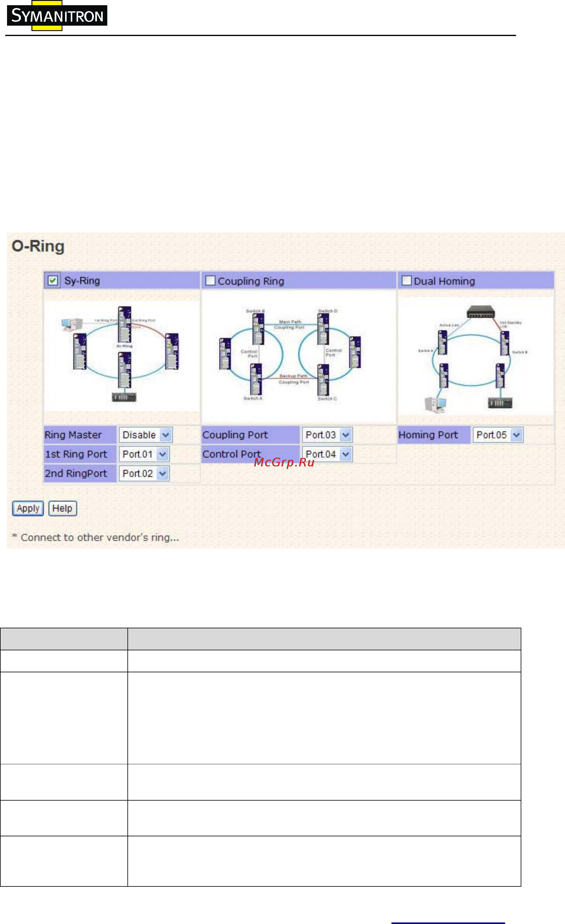Image resolution: width=565 pixels, height=924 pixels.
Task: Enable the Dual Homing checkbox
Action: (x=406, y=280)
